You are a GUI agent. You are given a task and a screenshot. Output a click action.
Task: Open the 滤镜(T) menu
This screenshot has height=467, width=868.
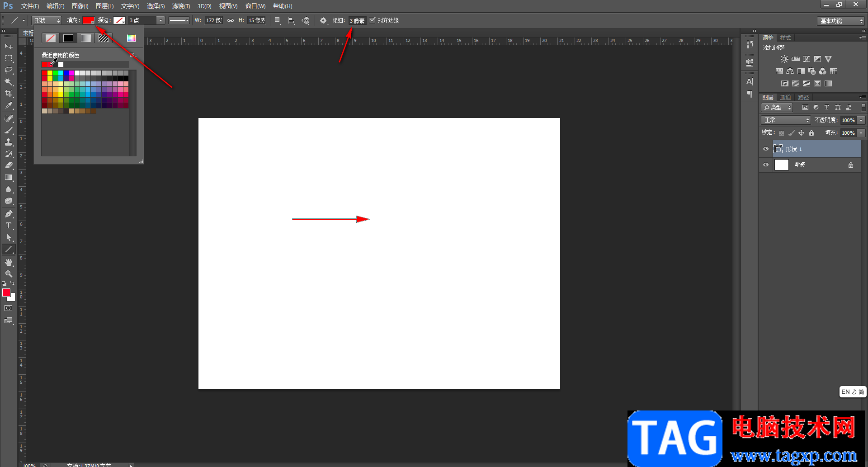(x=181, y=6)
